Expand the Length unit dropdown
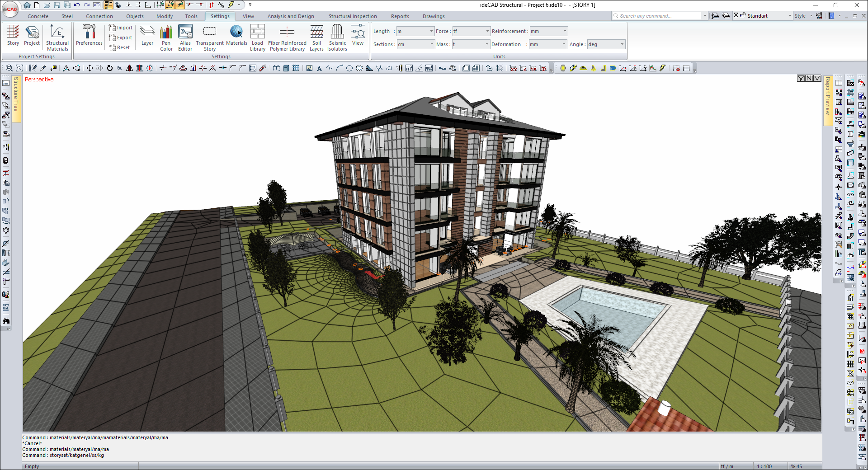Image resolution: width=868 pixels, height=470 pixels. tap(432, 31)
